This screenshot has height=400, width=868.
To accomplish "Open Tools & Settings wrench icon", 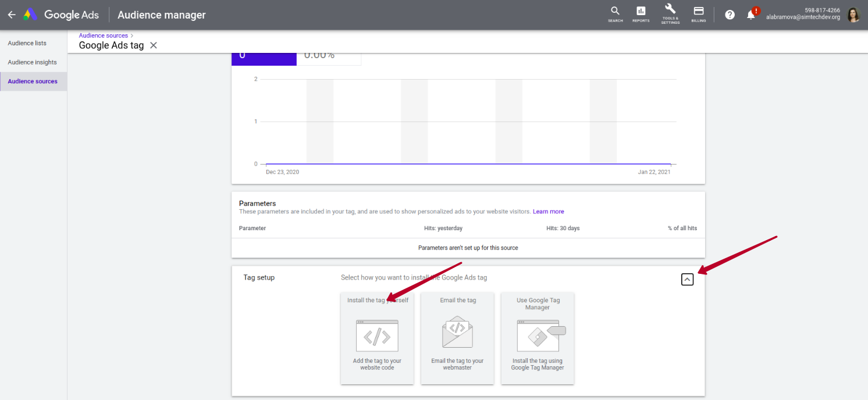I will click(670, 14).
